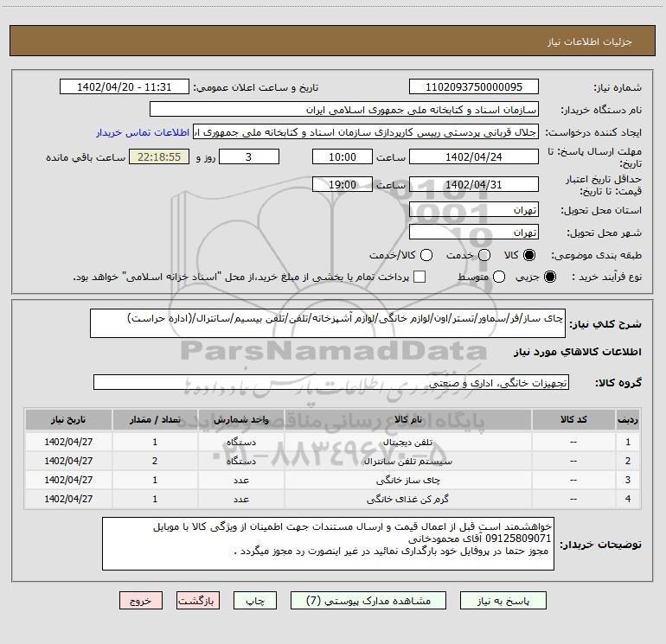666x644 pixels.
Task: Click the date in the تلفن دیجیتال row
Action: 68,442
